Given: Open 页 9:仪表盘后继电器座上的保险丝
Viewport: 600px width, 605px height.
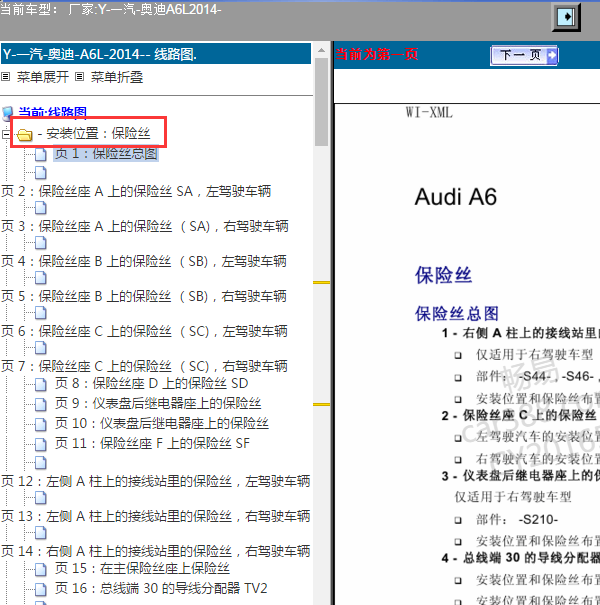Looking at the screenshot, I should (x=158, y=404).
